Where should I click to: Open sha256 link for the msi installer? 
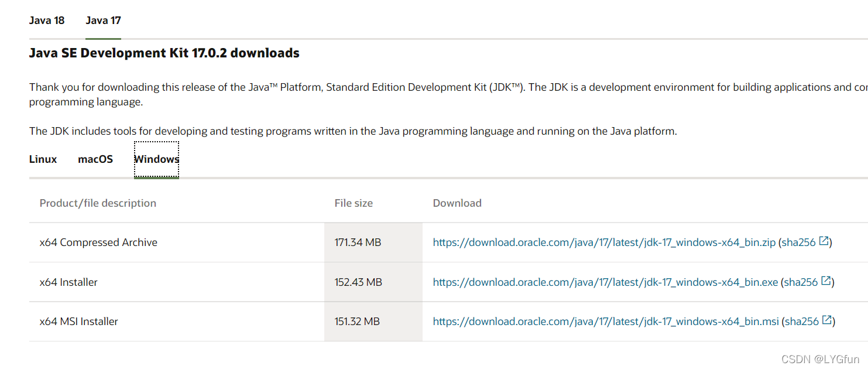pyautogui.click(x=802, y=322)
